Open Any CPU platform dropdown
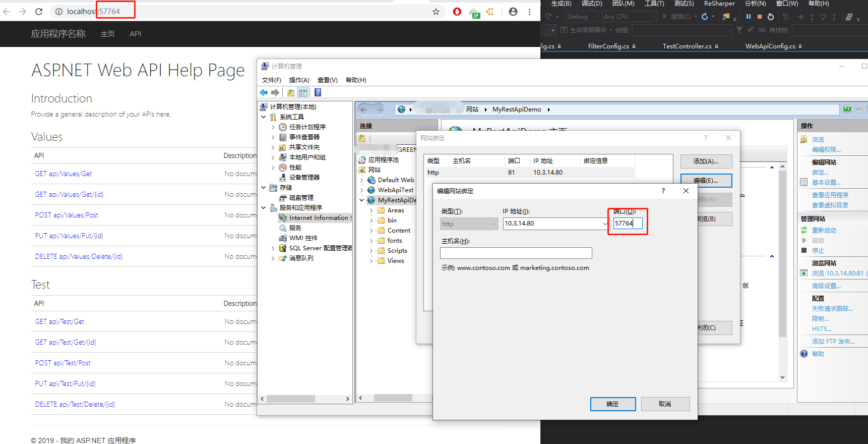 (x=630, y=17)
